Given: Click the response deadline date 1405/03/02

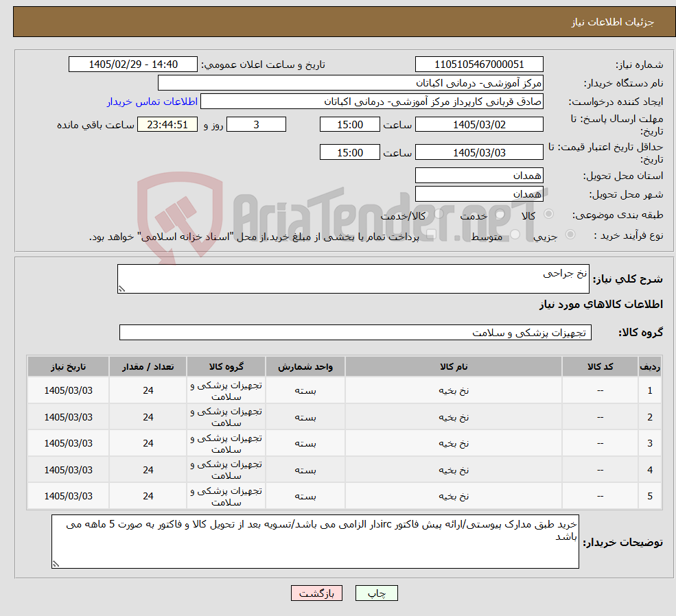Looking at the screenshot, I should [479, 124].
